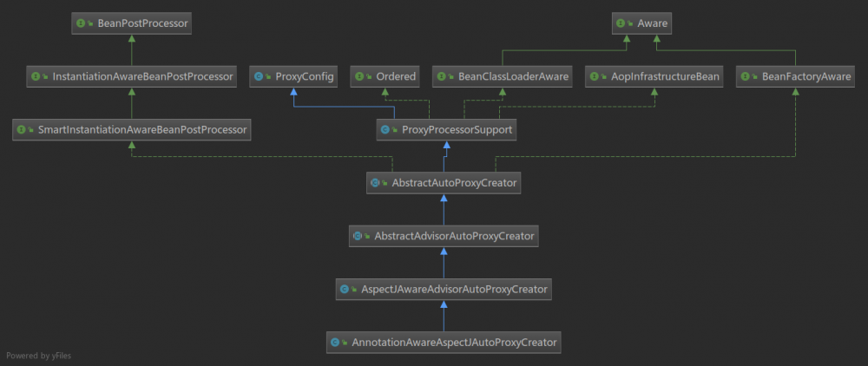Click the class icon on the ProxyConfig node

(260, 76)
